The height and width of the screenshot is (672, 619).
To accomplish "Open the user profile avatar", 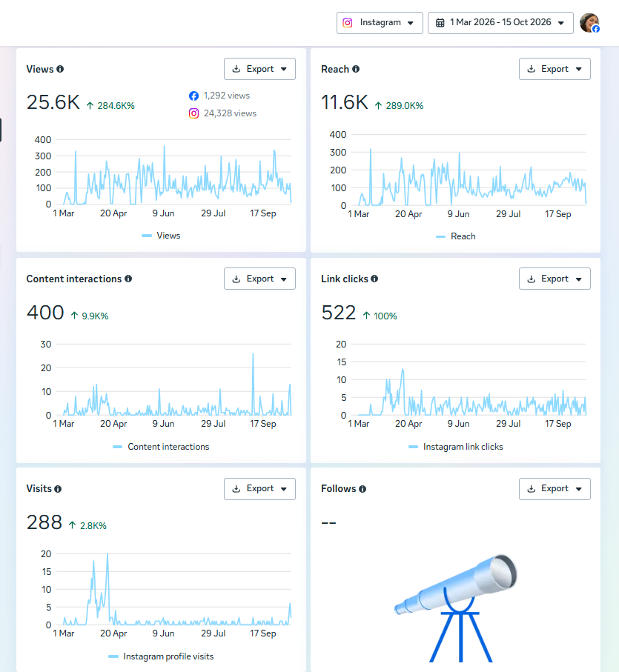I will pyautogui.click(x=589, y=23).
